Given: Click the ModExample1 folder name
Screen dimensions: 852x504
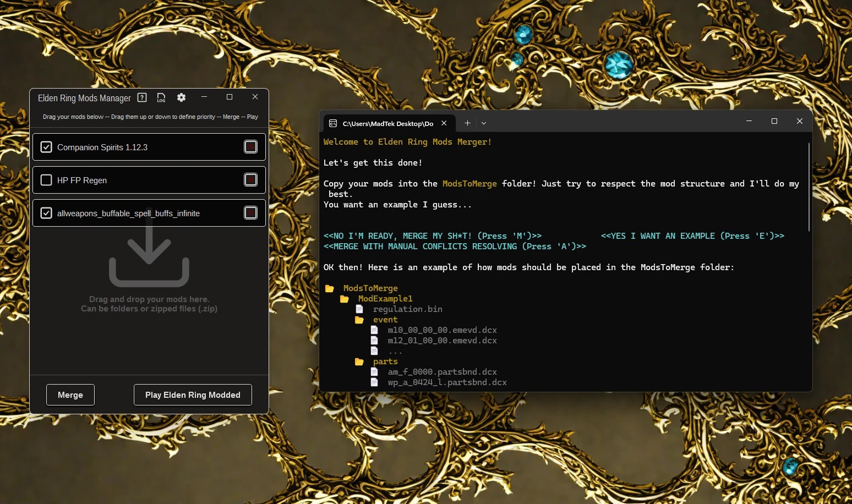Looking at the screenshot, I should coord(385,299).
